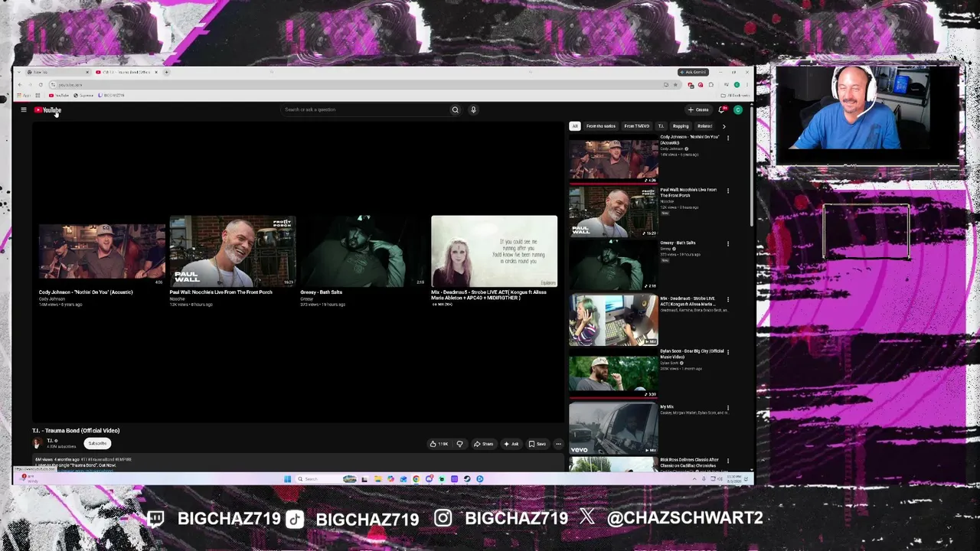Bookmark this page with the star
Screen dimensions: 980x551
[677, 84]
